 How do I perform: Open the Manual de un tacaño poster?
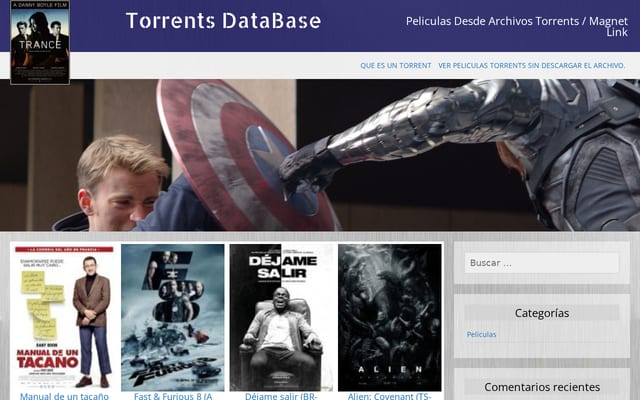64,318
